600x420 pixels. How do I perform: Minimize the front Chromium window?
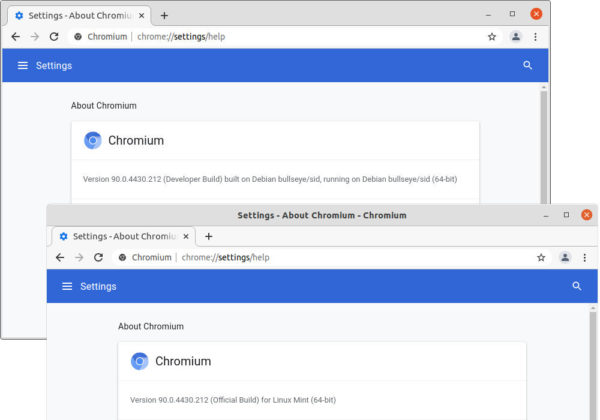pos(546,216)
